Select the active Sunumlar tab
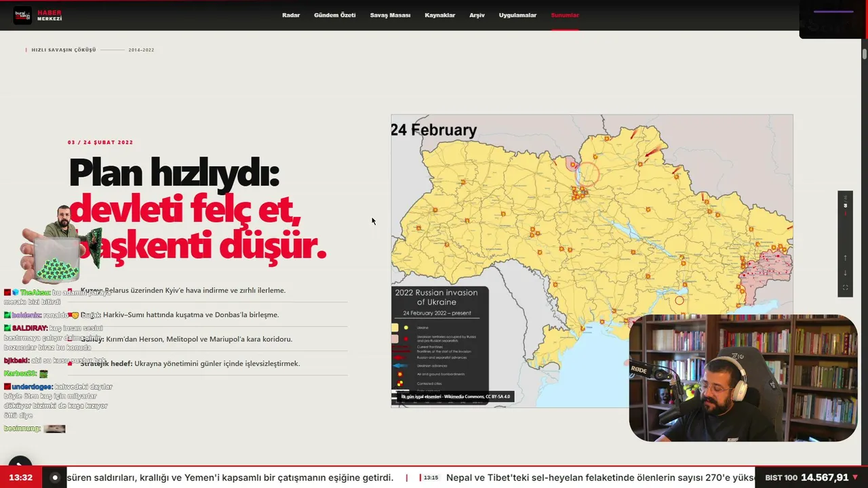 [x=565, y=15]
